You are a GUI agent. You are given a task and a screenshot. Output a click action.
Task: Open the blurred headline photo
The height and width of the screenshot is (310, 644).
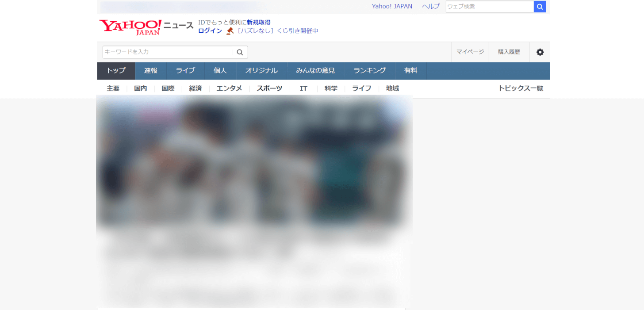pyautogui.click(x=254, y=161)
